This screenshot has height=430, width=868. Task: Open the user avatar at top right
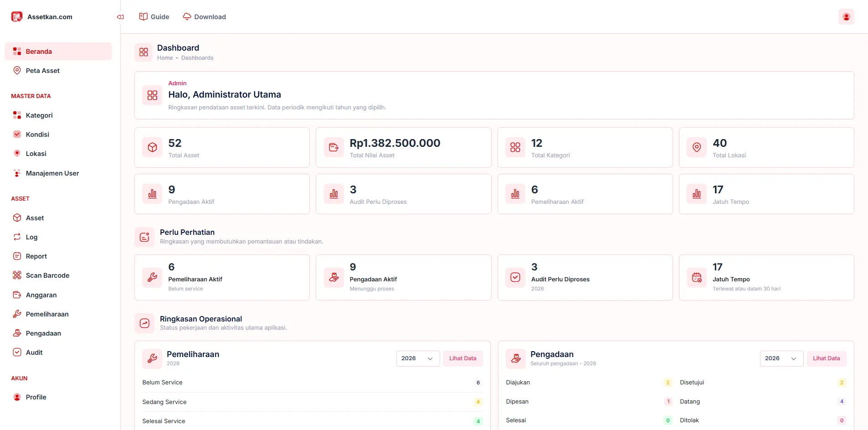[846, 17]
